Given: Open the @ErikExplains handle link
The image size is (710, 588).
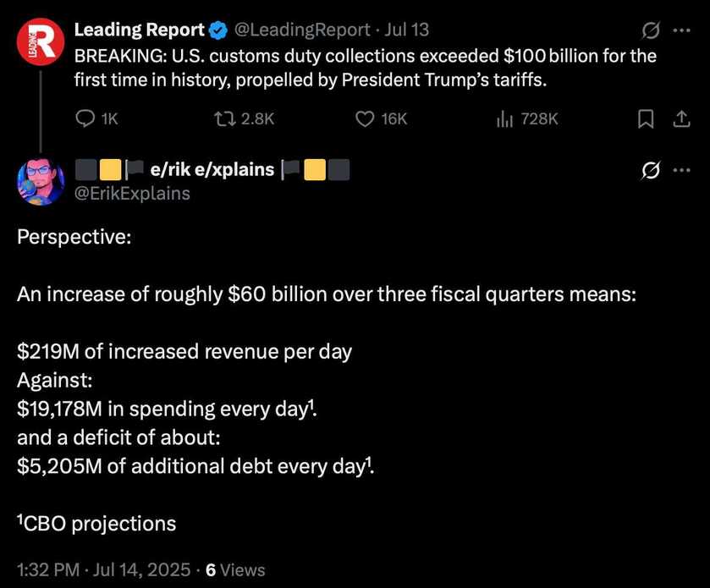Looking at the screenshot, I should 132,193.
